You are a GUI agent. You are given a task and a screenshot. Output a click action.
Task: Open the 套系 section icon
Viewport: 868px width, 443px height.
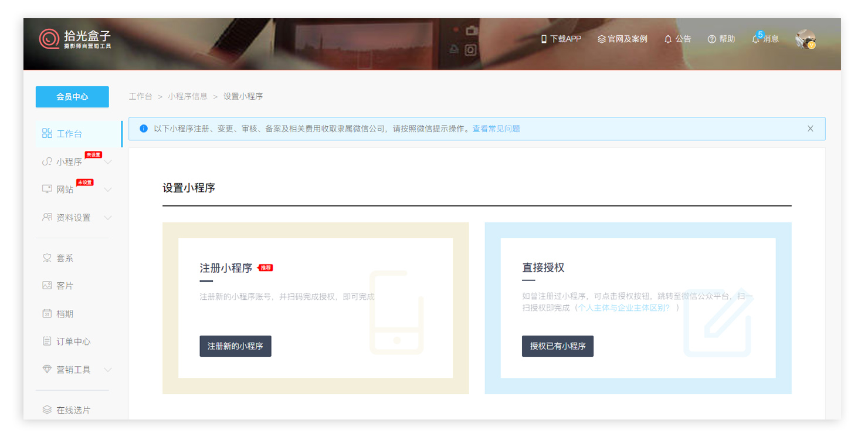point(47,258)
